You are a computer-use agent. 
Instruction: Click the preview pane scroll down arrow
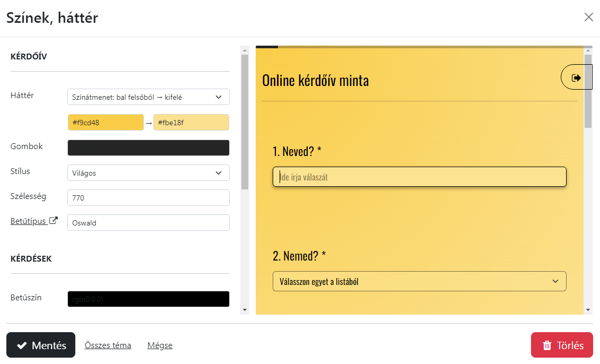pos(588,310)
